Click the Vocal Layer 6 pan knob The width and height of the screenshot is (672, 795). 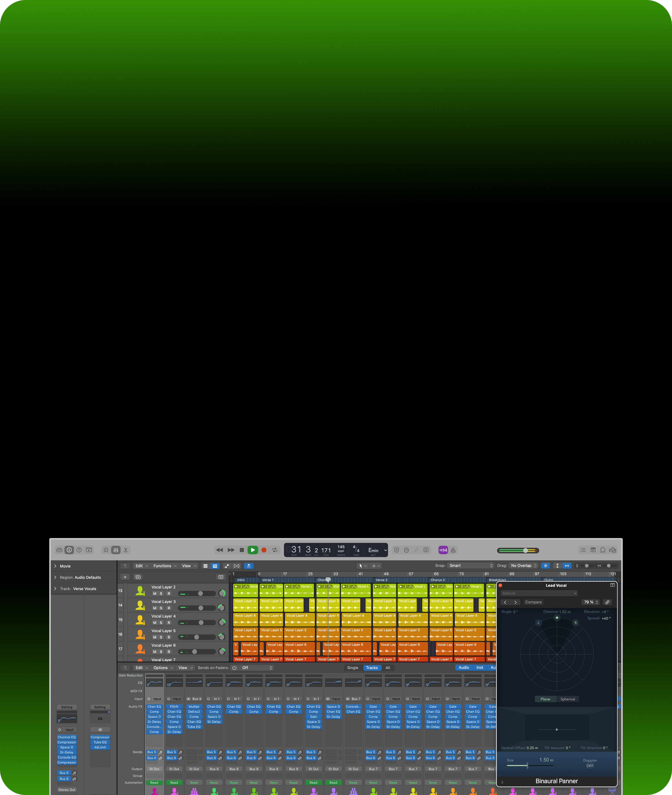click(222, 651)
